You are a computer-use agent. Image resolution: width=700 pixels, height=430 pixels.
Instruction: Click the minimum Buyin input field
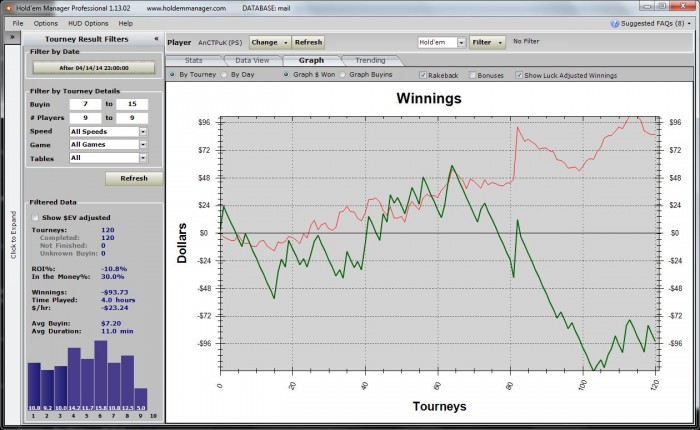85,104
